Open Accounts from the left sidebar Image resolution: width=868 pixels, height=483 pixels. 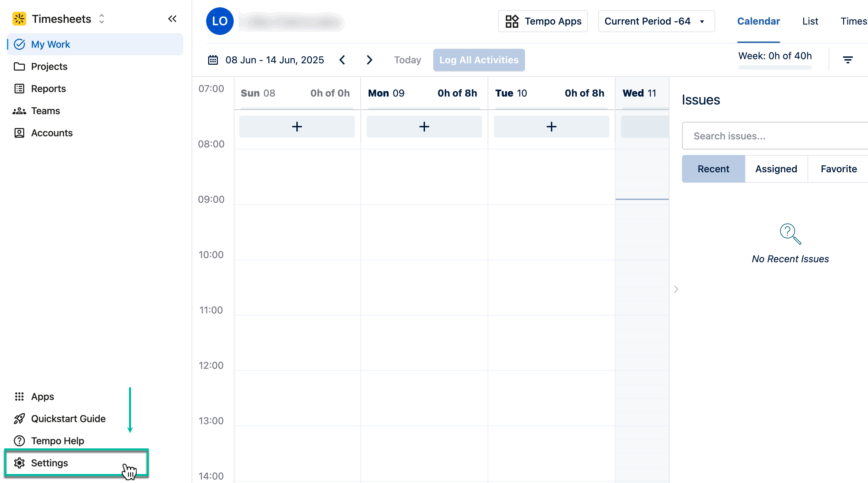52,133
